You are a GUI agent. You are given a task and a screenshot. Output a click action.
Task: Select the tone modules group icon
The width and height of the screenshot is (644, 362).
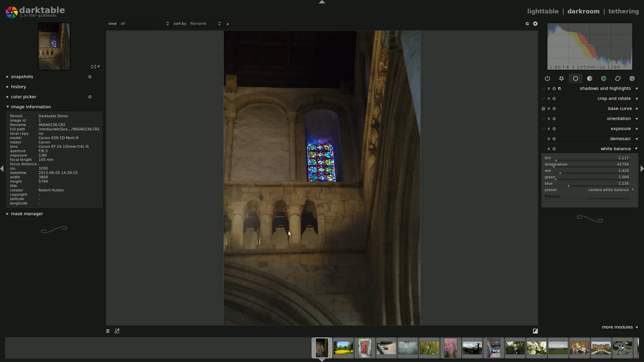589,78
